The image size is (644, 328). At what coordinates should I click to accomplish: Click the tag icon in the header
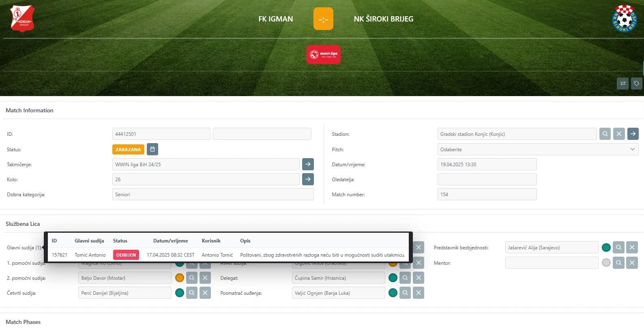636,84
